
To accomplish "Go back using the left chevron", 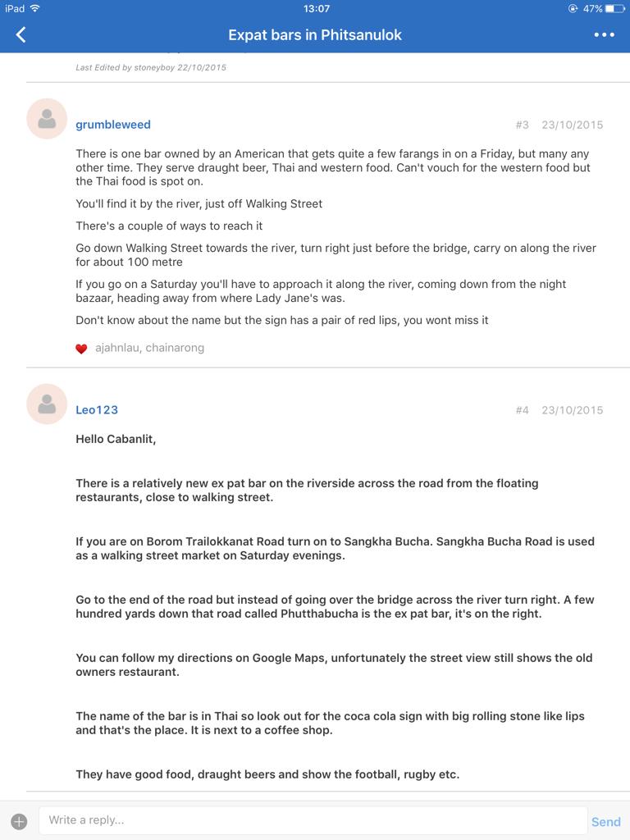I will point(21,34).
